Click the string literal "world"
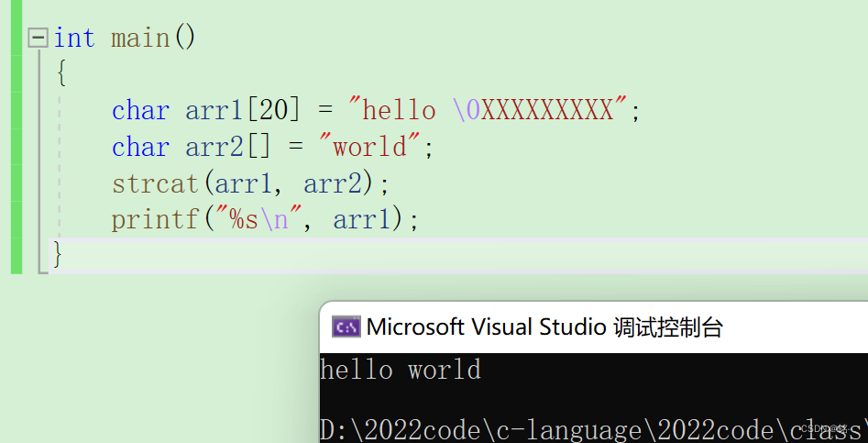 point(369,146)
